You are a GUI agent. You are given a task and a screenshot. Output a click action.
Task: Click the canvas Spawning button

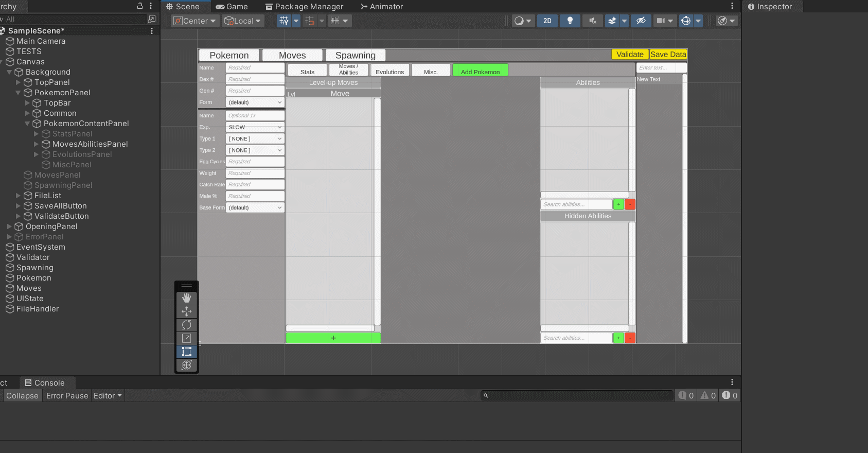(356, 55)
